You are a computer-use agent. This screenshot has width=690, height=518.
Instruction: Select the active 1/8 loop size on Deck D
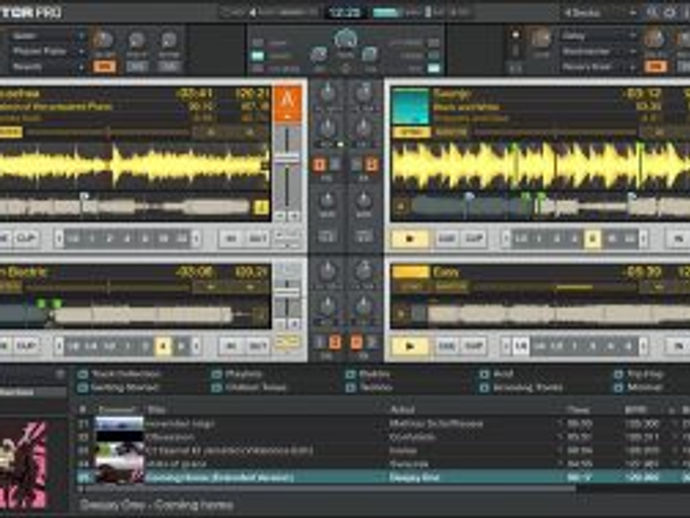pos(521,346)
